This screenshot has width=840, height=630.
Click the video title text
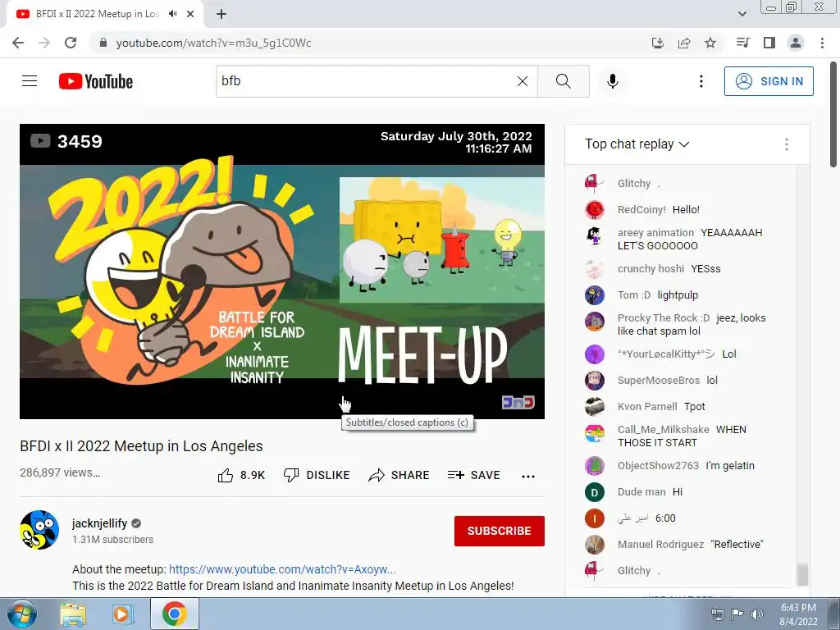(x=141, y=446)
